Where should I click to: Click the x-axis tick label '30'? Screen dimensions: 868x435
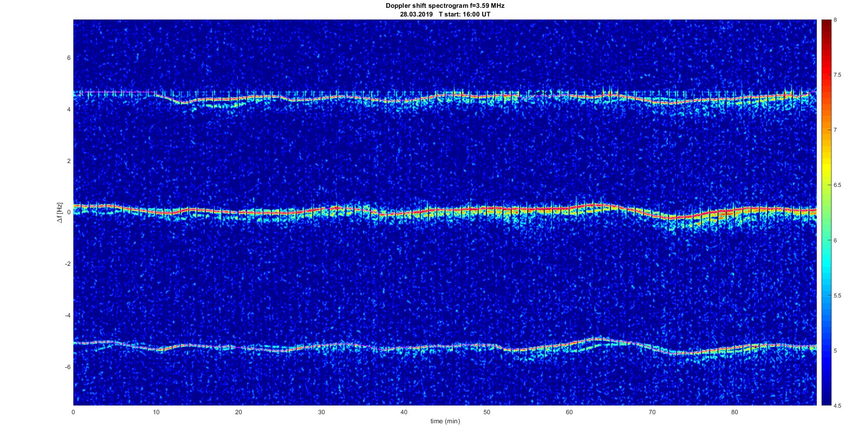[321, 412]
